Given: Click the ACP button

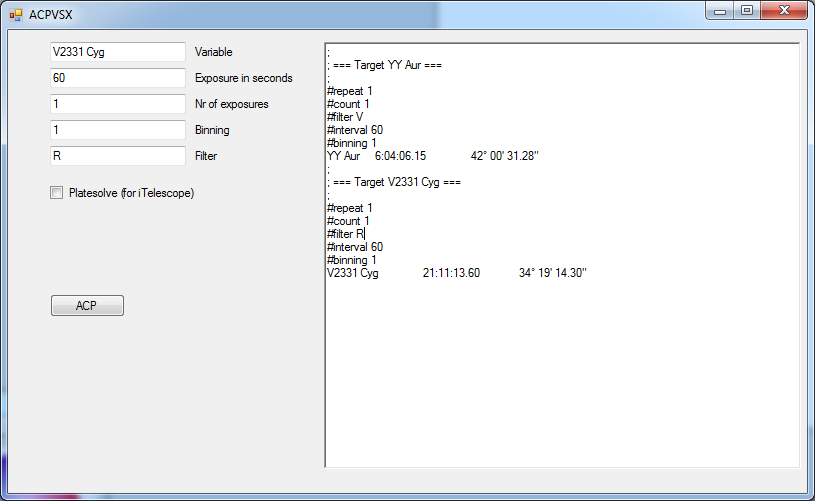Looking at the screenshot, I should 87,306.
